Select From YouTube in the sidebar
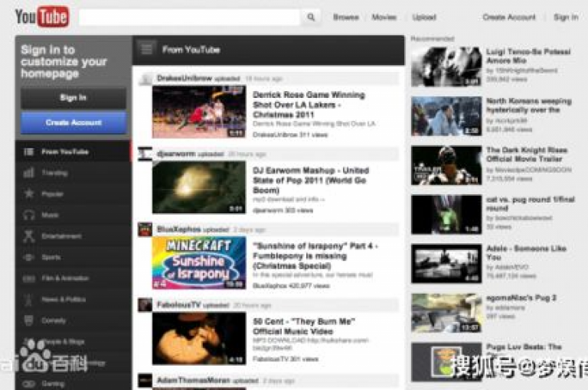 click(73, 151)
